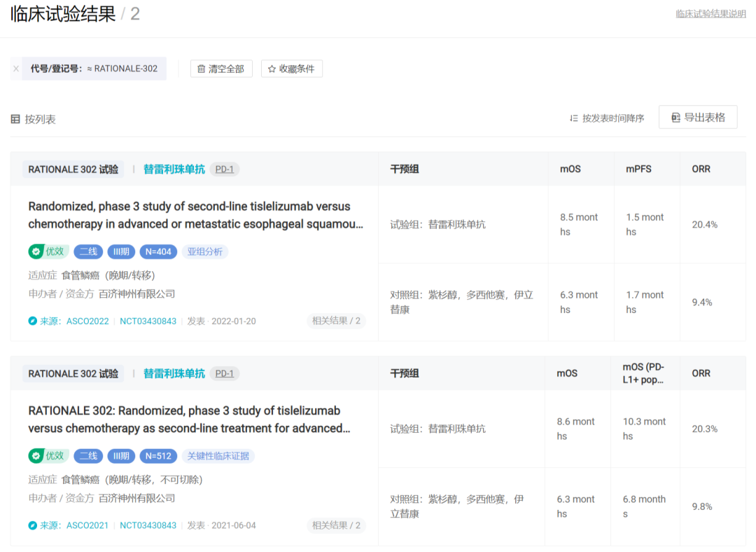Click the 导出表格 export table button
The width and height of the screenshot is (756, 552).
point(698,118)
